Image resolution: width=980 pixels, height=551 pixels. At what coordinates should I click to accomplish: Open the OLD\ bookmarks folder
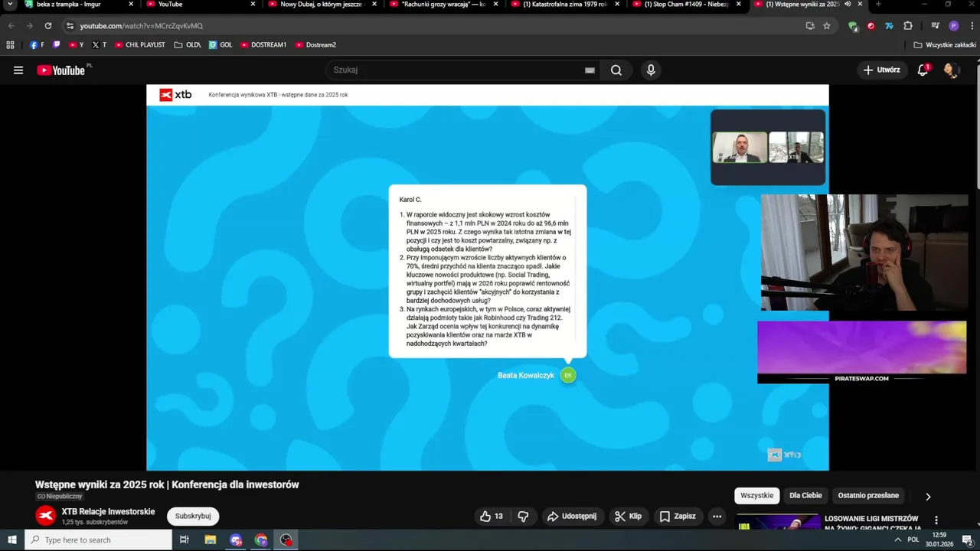pos(188,45)
